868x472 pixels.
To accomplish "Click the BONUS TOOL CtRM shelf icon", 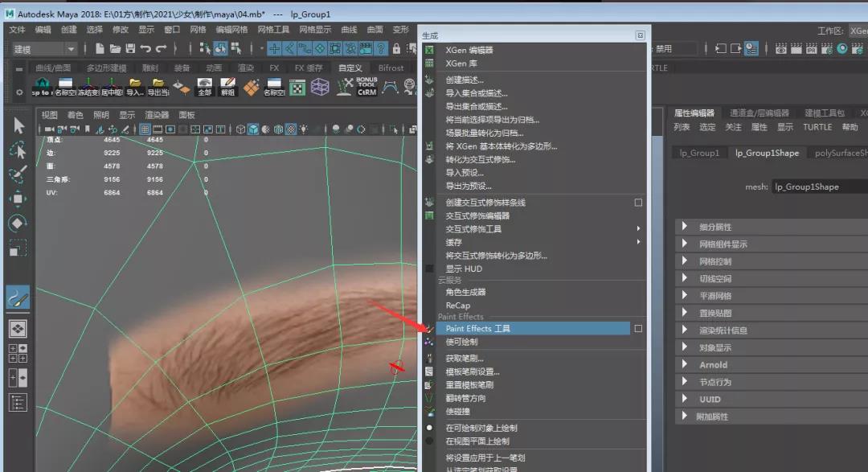I will pyautogui.click(x=367, y=87).
